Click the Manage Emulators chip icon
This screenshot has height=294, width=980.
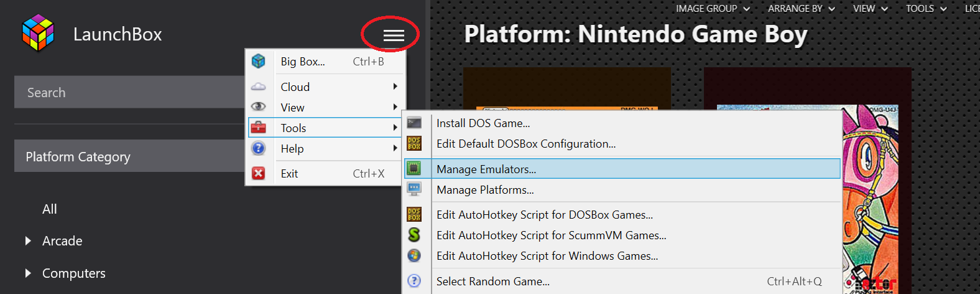tap(414, 168)
